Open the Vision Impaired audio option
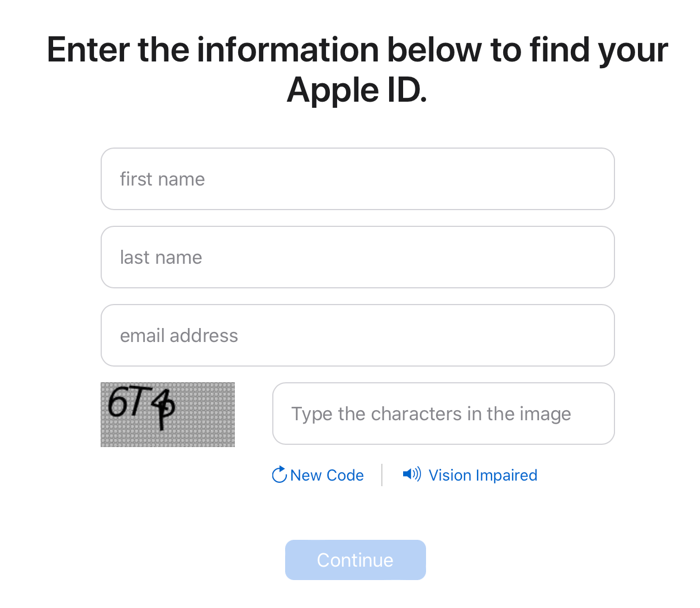Image resolution: width=700 pixels, height=608 pixels. point(470,475)
